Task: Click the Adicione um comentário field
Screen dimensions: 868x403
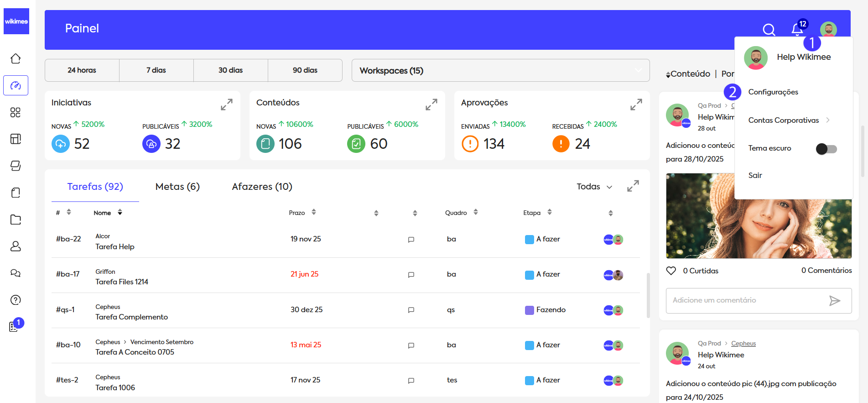Action: [746, 300]
